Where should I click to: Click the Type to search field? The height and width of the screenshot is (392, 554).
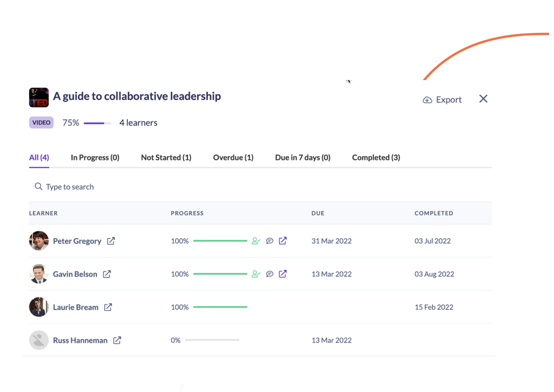[70, 187]
